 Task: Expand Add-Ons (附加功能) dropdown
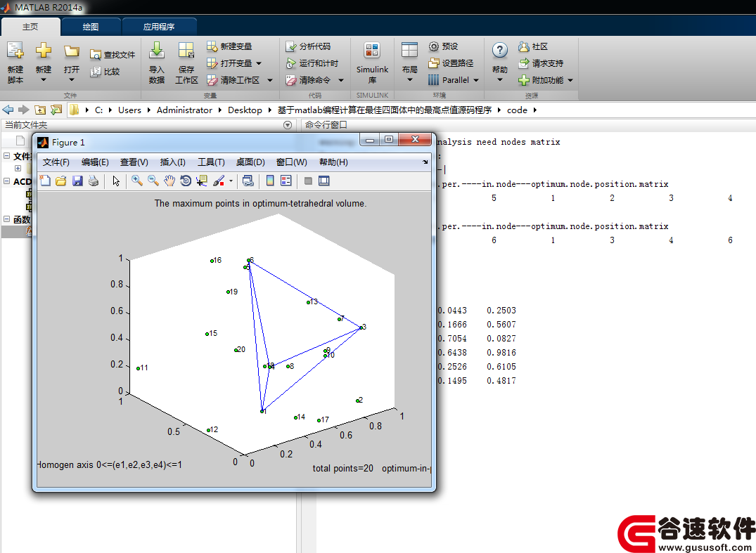click(570, 80)
